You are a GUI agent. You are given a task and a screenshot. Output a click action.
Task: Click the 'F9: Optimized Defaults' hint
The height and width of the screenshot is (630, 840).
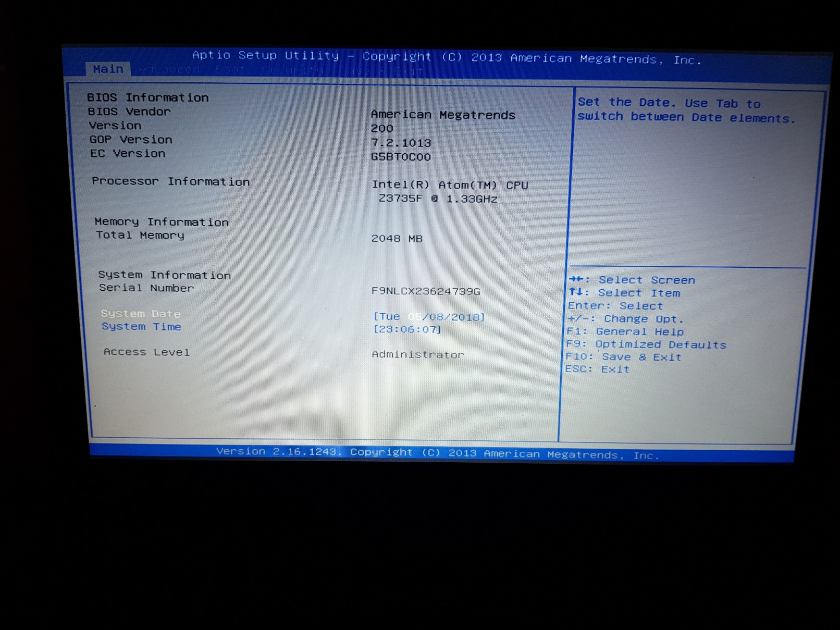646,344
